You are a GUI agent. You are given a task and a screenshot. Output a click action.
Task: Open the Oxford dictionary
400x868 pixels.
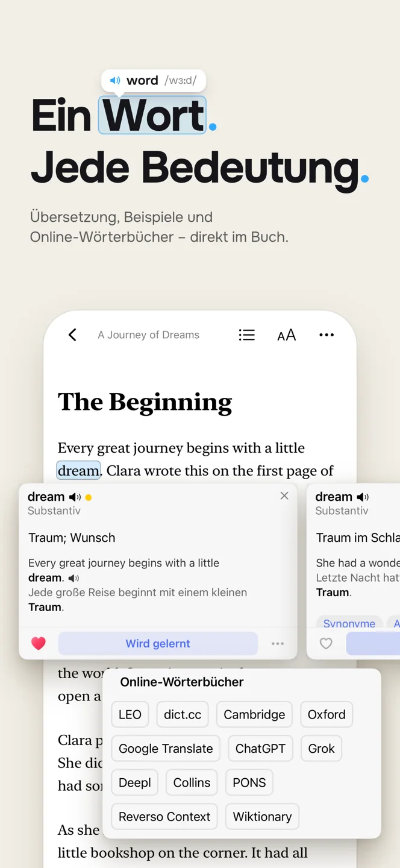click(x=327, y=714)
